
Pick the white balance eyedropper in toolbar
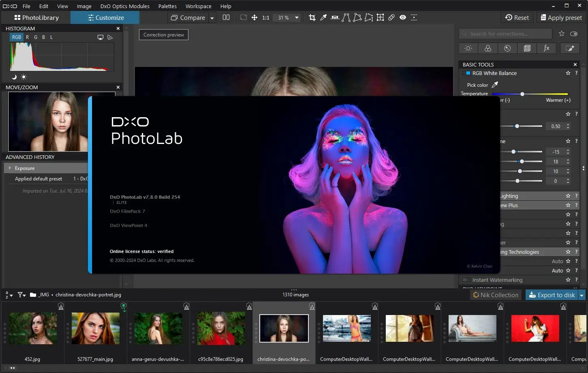point(323,18)
